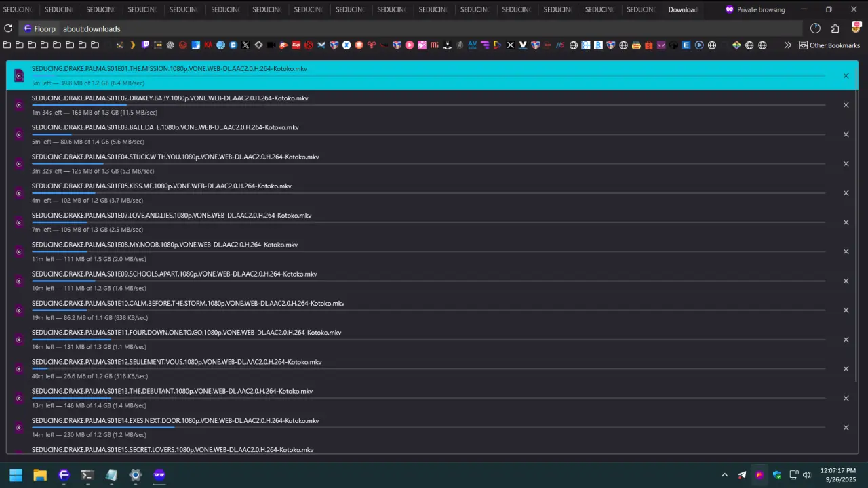Select the S01E09.SCHOOLS.APART file name
The height and width of the screenshot is (488, 868).
174,274
